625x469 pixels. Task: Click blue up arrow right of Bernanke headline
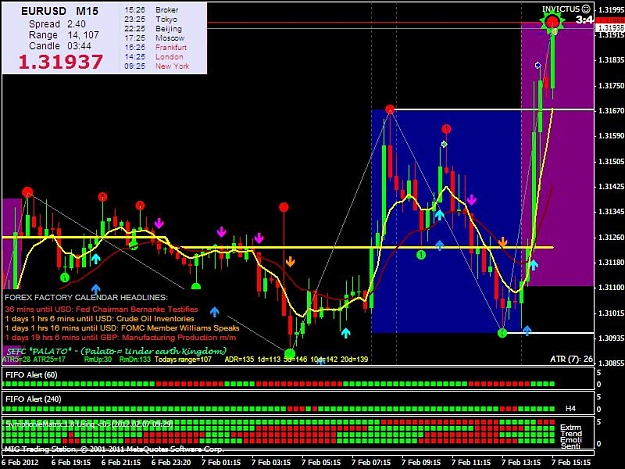tap(214, 311)
